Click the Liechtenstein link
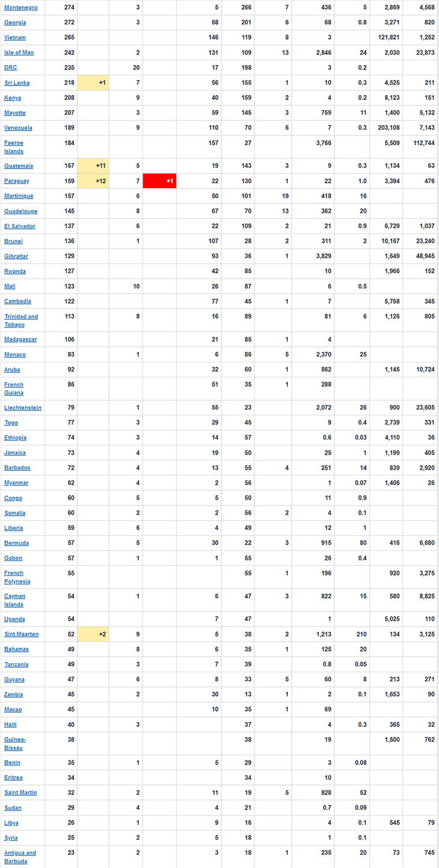This screenshot has width=439, height=868. pos(23,408)
